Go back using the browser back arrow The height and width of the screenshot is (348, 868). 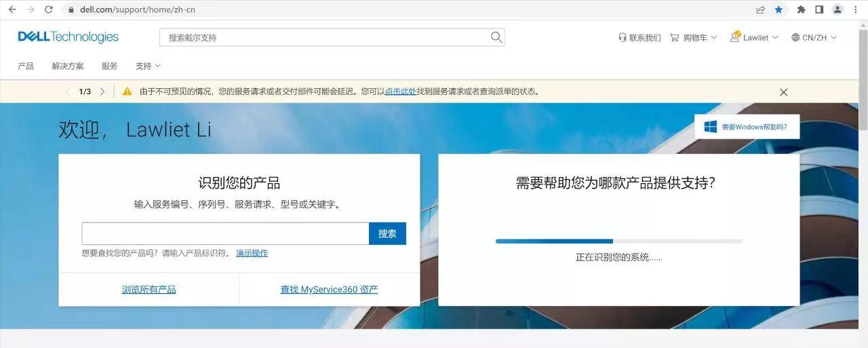pos(12,9)
